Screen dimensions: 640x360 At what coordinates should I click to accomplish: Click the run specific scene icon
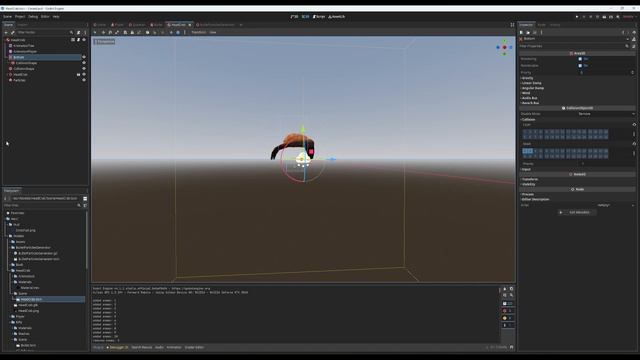611,17
